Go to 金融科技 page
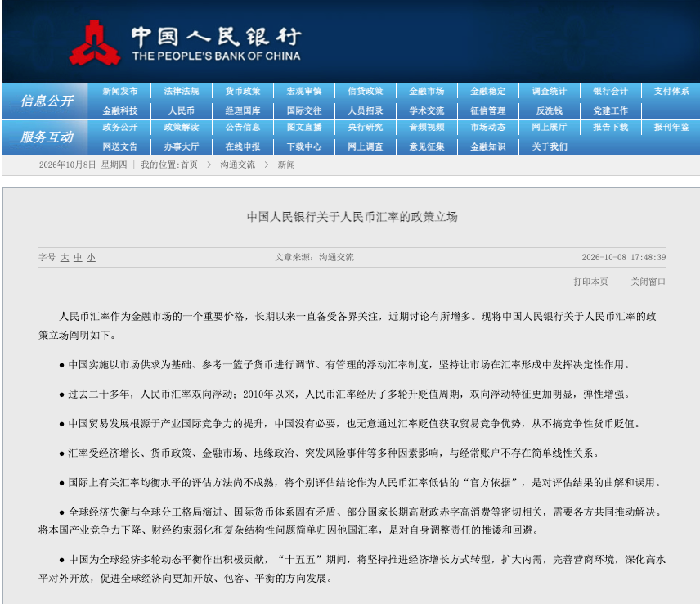This screenshot has width=700, height=604. (120, 110)
